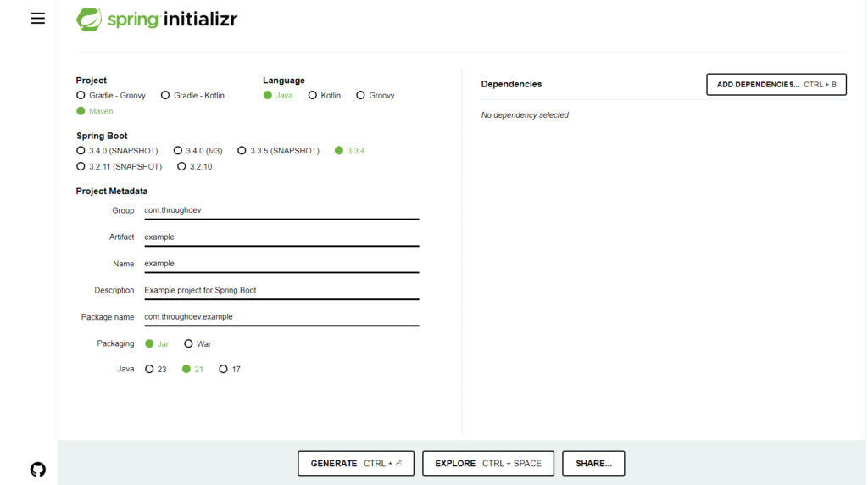
Task: Pick Java version 17
Action: (x=230, y=369)
